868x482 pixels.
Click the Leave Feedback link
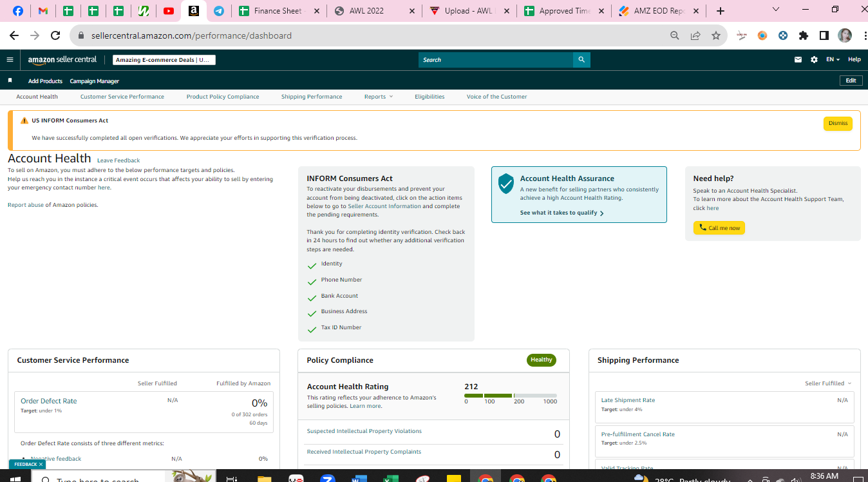[x=118, y=160]
